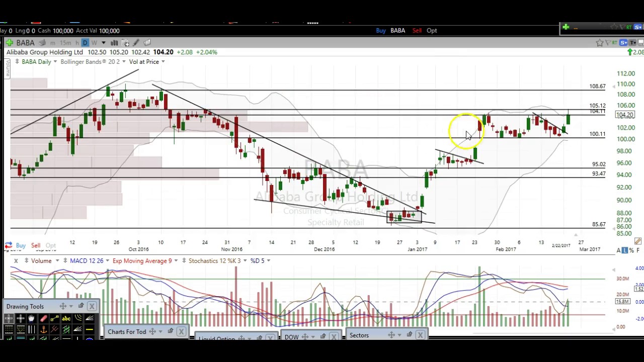Viewport: 644px width, 362px height.
Task: Open the Vol at Price dropdown
Action: pos(163,62)
